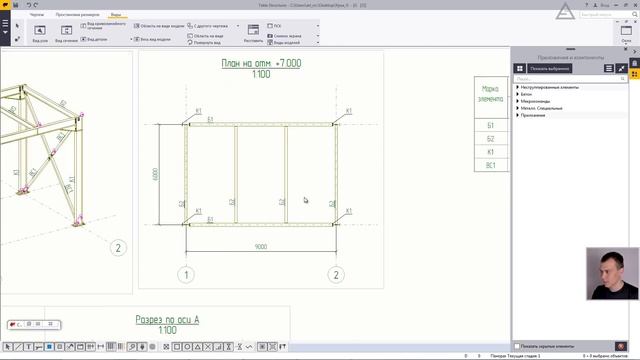Toggle the X intersection snap switch
The width and height of the screenshot is (640, 360).
(208, 347)
